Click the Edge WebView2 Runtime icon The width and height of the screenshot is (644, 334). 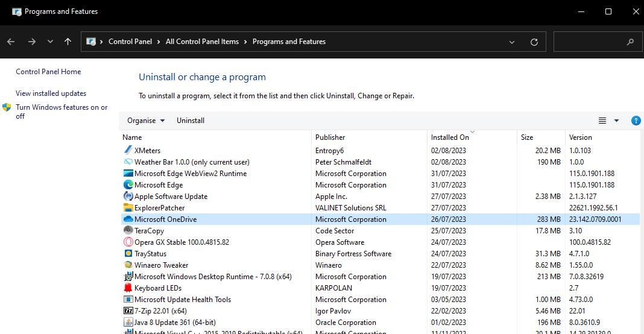coord(128,174)
